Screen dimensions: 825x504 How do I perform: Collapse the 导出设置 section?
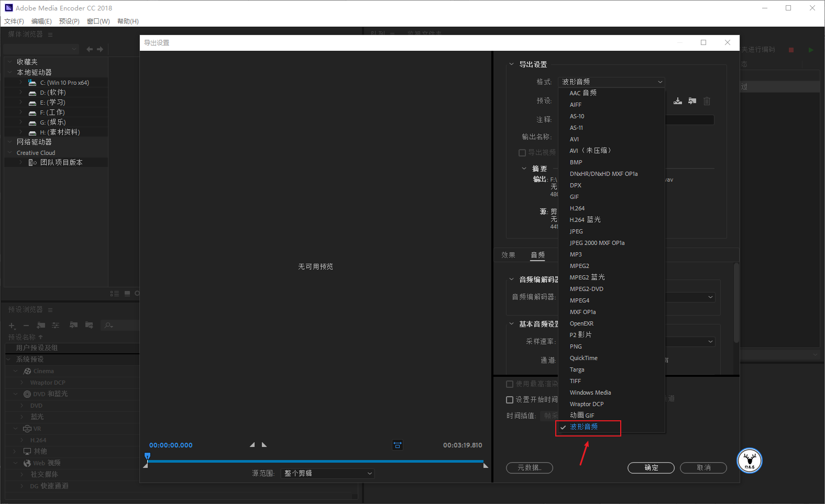(x=512, y=64)
